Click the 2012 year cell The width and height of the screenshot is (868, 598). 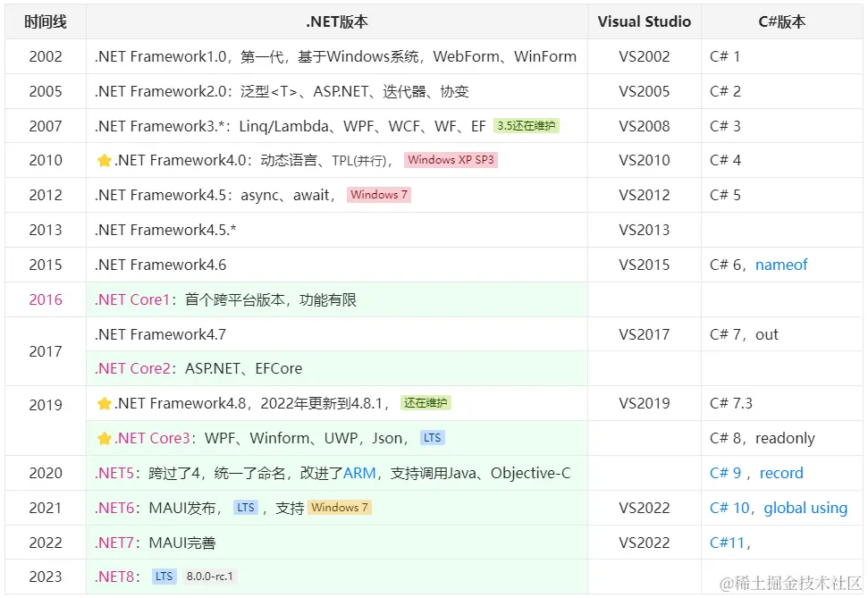(46, 196)
